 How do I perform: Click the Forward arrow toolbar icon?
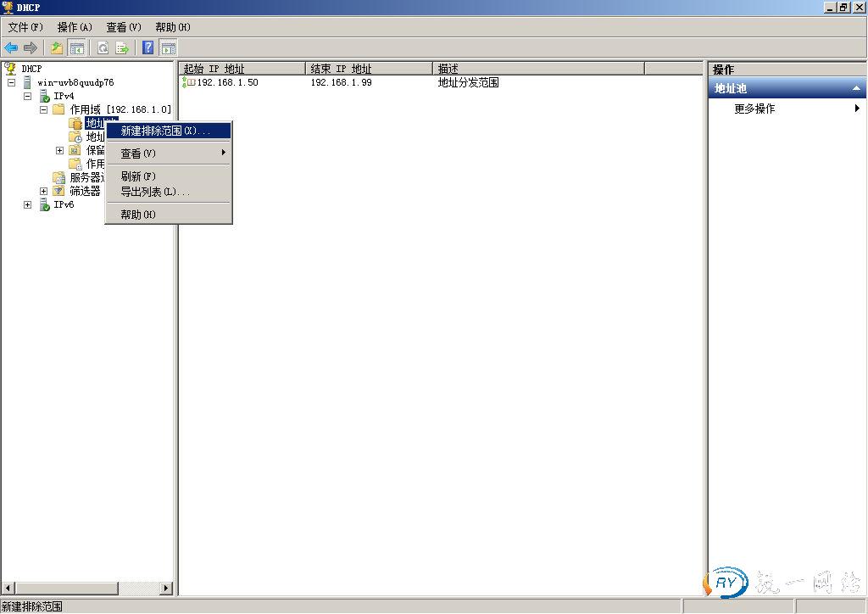click(x=31, y=48)
